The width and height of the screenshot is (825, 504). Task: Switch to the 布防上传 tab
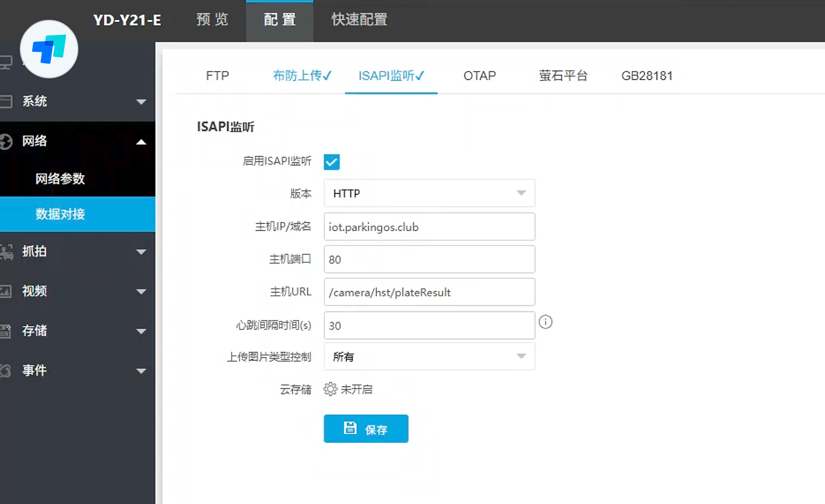click(302, 76)
